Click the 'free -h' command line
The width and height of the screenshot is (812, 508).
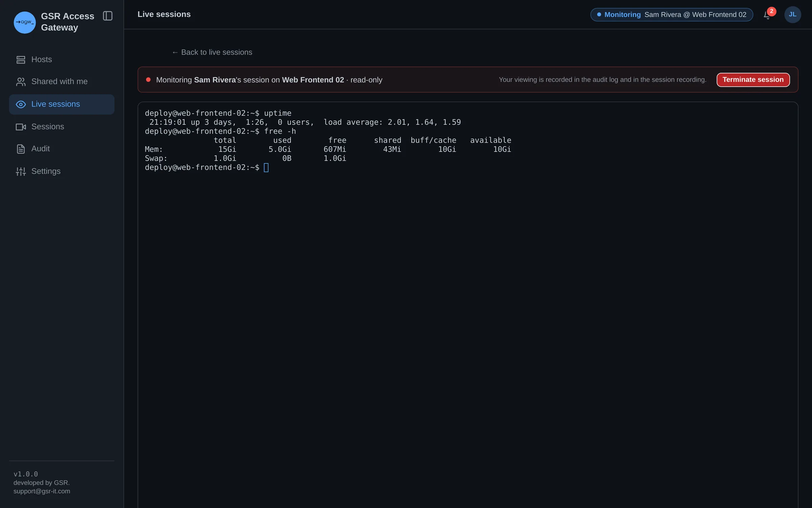pos(220,131)
